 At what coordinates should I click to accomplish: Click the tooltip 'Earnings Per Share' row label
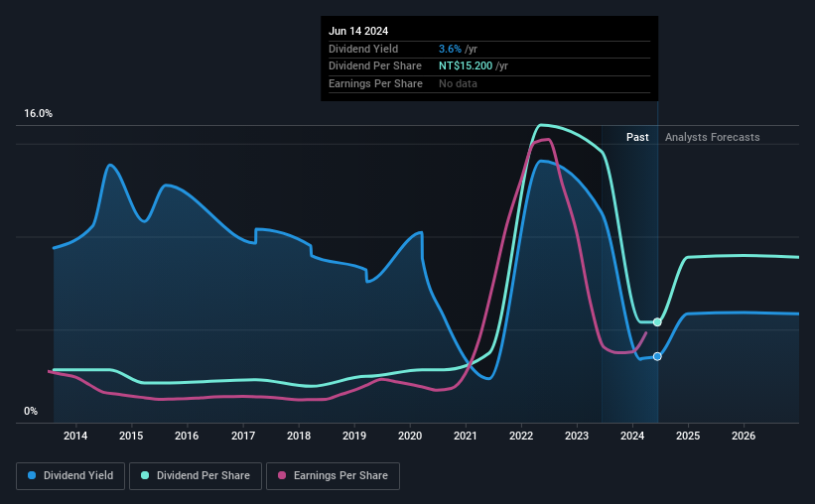click(x=375, y=83)
